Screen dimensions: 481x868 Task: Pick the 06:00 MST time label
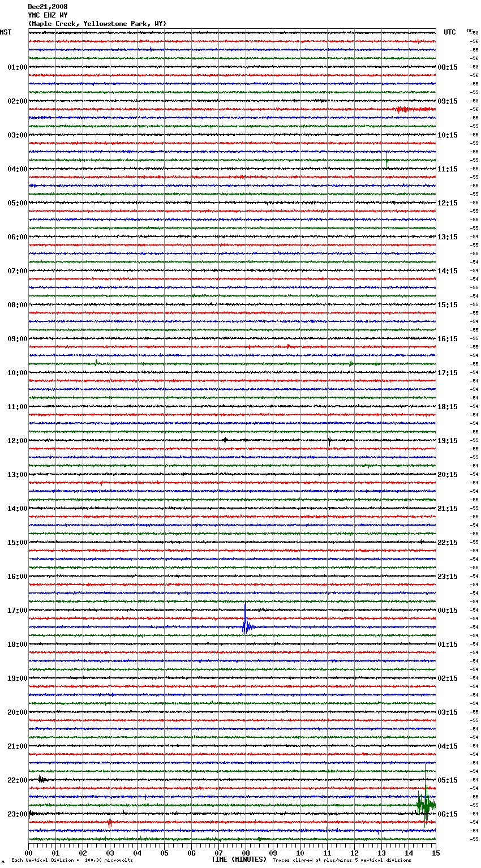pos(18,237)
